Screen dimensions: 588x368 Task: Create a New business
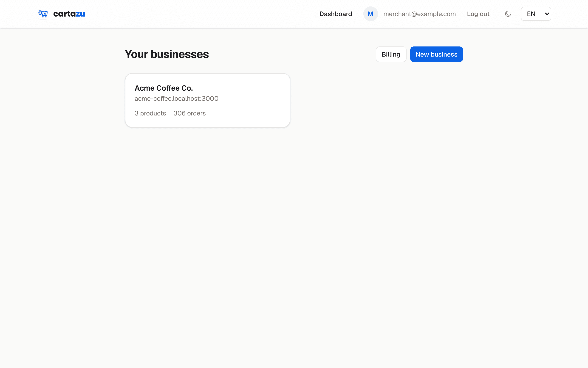[x=436, y=54]
